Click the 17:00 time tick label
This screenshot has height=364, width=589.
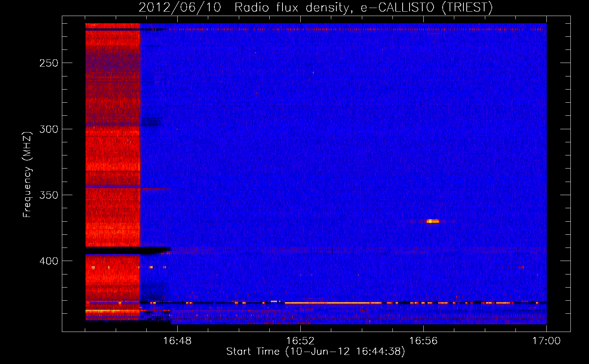pyautogui.click(x=546, y=341)
